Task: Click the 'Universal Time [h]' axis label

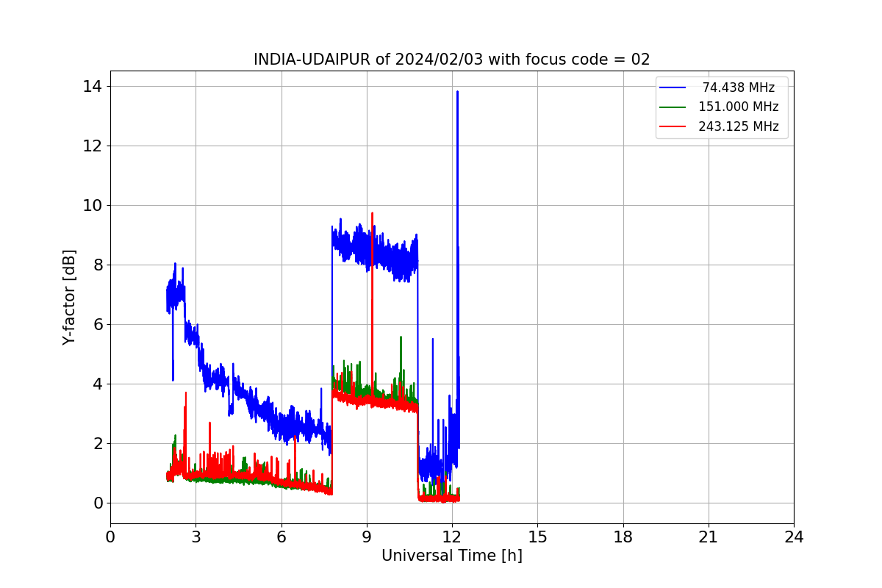Action: 451,556
